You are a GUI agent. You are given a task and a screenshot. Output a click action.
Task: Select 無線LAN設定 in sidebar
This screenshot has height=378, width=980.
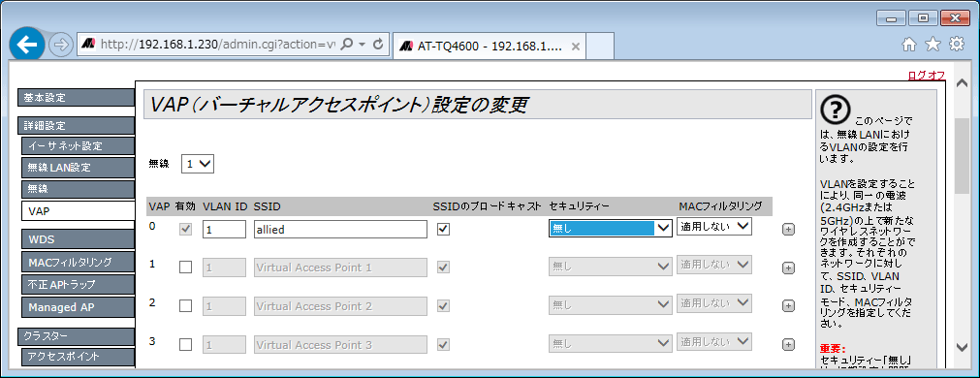tap(78, 168)
